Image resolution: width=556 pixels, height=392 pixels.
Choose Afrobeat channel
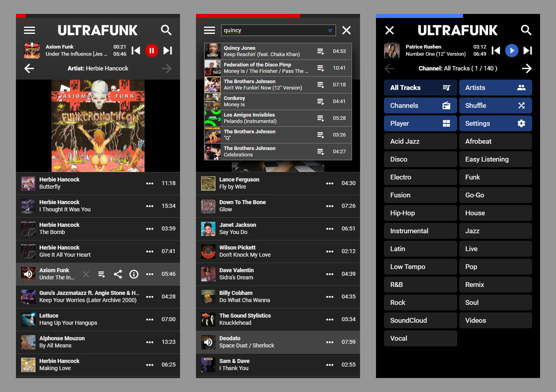coord(495,141)
